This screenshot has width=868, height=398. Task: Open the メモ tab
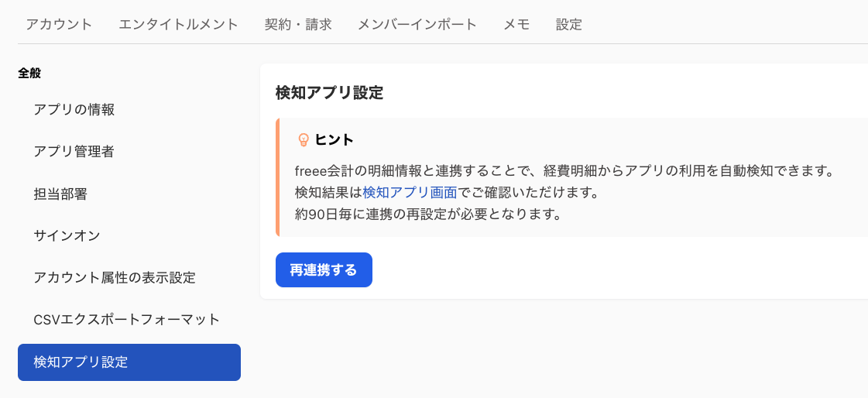tap(516, 24)
